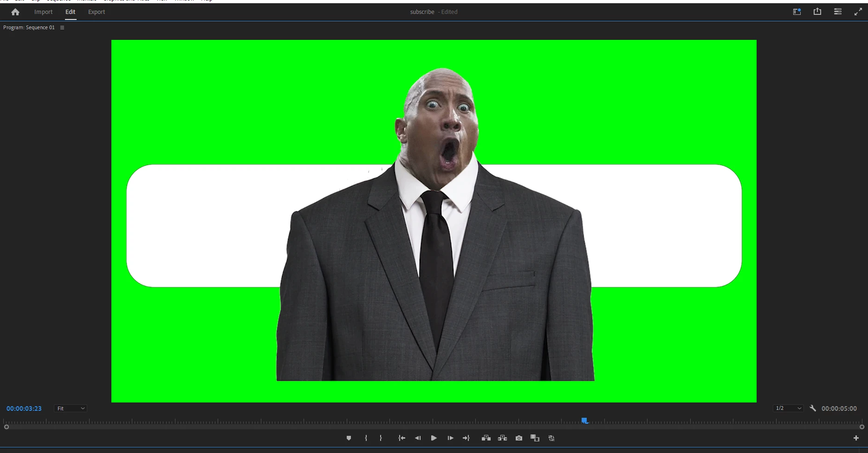Go to the Home screen icon
The image size is (868, 453).
[x=15, y=12]
